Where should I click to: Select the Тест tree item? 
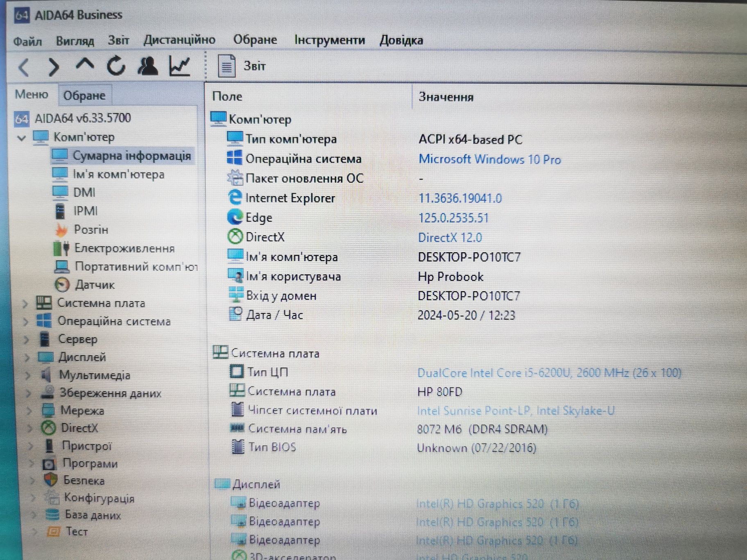pyautogui.click(x=77, y=531)
